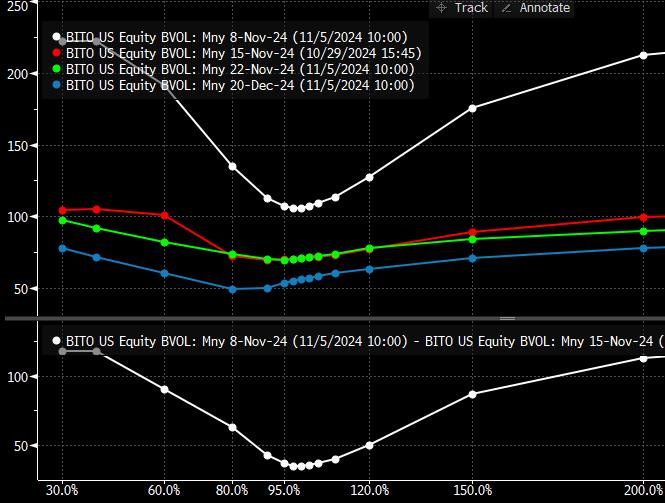665x503 pixels.
Task: Click the 100 y-axis label on top chart
Action: click(x=18, y=217)
